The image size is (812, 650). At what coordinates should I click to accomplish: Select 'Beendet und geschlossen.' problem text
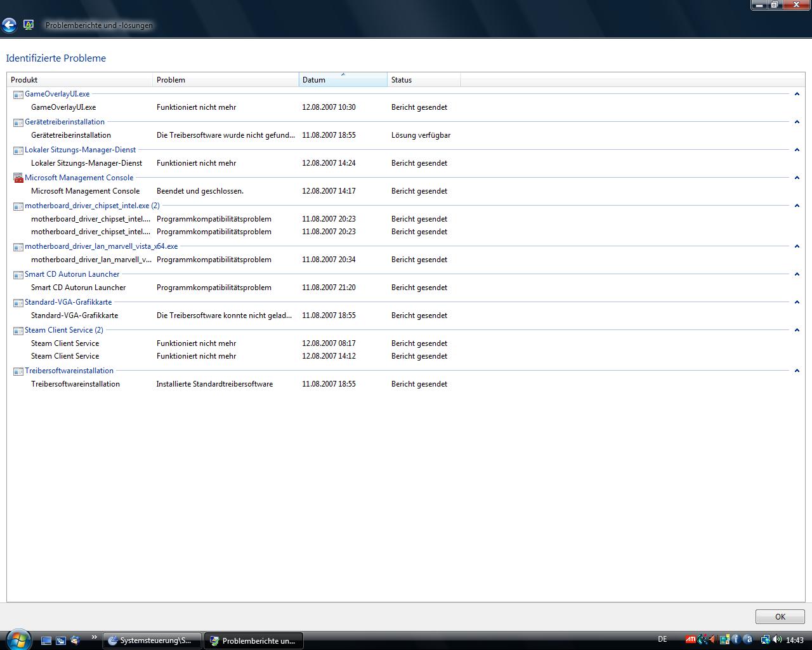tap(200, 191)
